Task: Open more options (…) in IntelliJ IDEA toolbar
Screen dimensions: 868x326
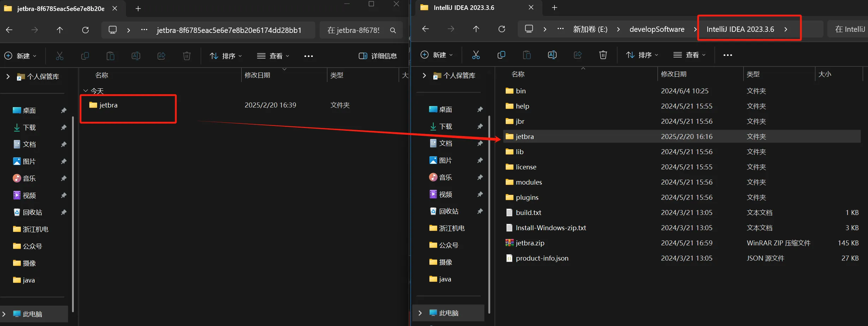Action: [x=728, y=55]
